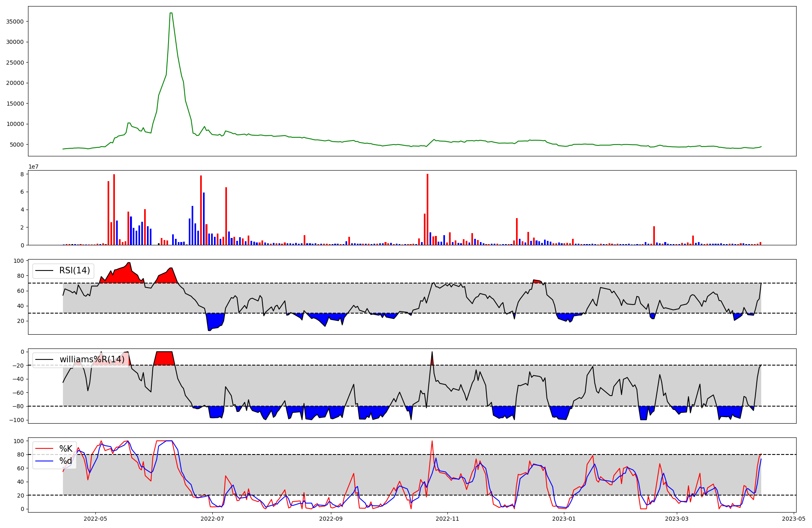Click the 2023-01 date tick label
This screenshot has height=528, width=812.
point(564,519)
